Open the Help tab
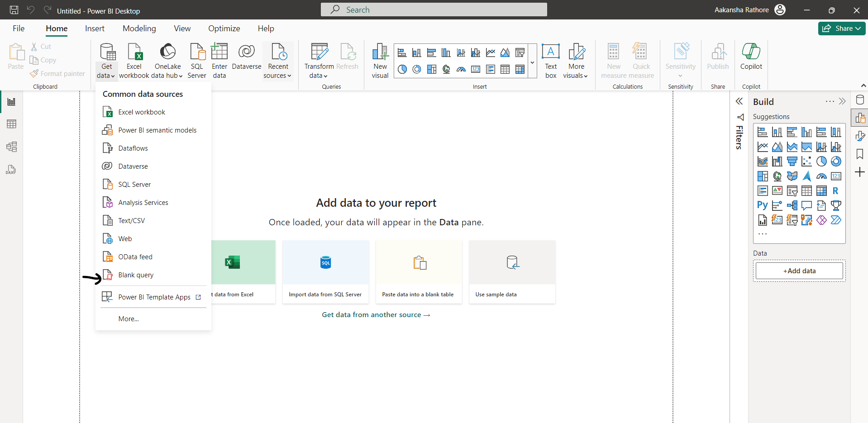 click(266, 29)
